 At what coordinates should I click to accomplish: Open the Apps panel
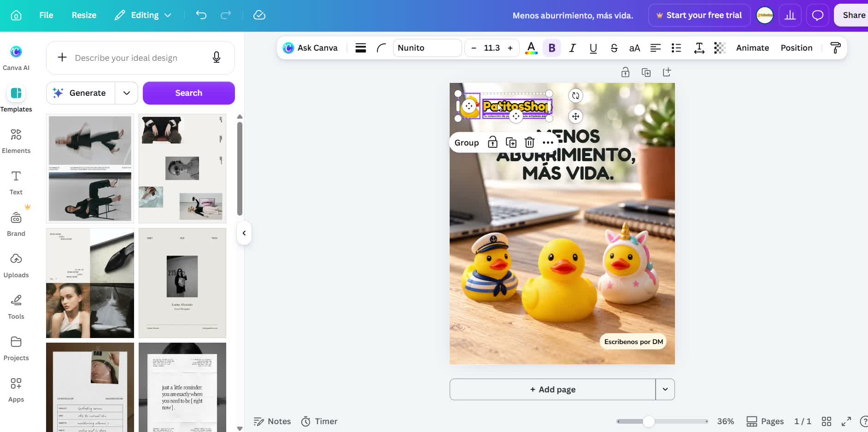(16, 390)
